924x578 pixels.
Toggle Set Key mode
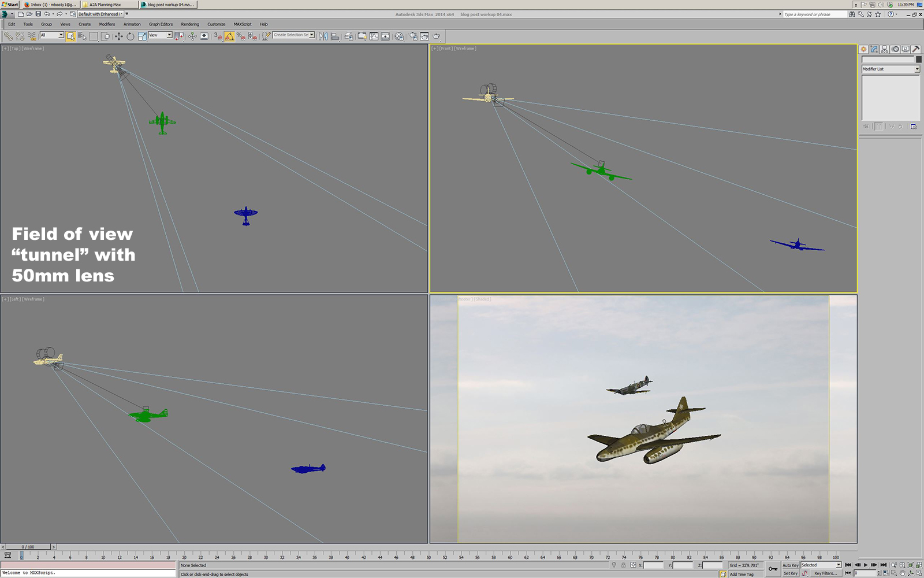[790, 573]
